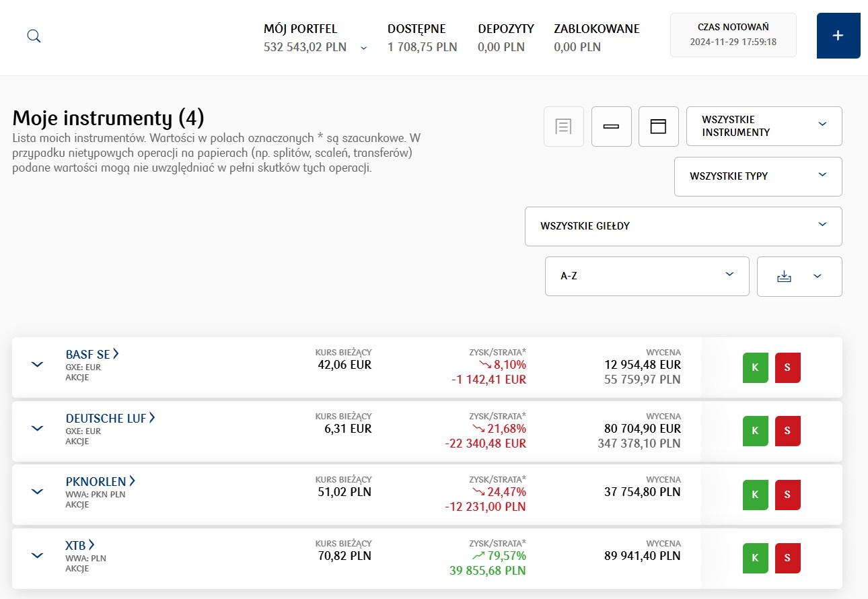Click BASF SE price 42,06 EUR
The image size is (868, 599).
click(345, 365)
